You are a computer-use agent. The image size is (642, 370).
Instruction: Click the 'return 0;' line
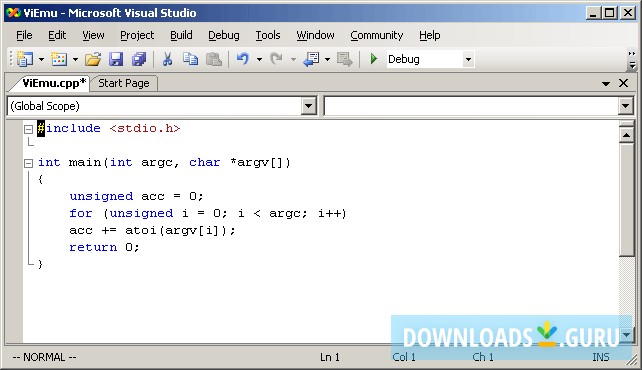click(x=104, y=247)
